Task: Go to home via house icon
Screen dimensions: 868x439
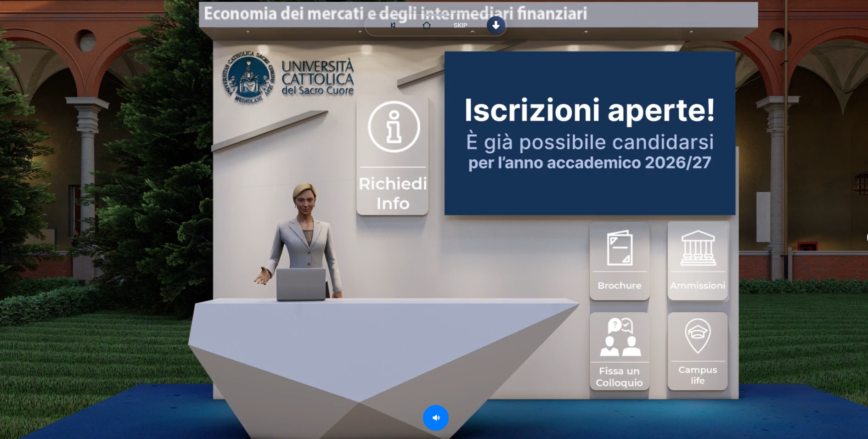Action: pyautogui.click(x=426, y=26)
